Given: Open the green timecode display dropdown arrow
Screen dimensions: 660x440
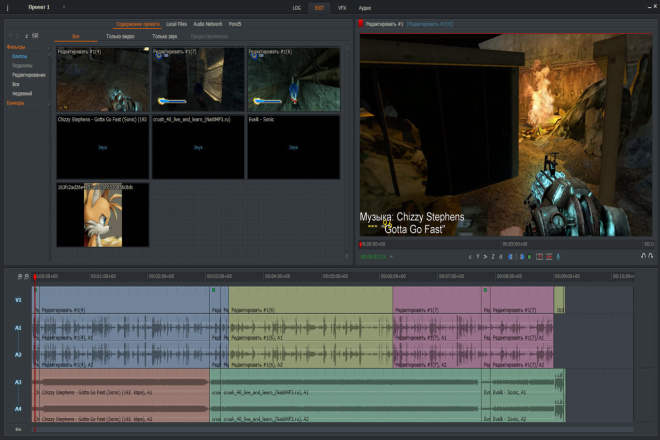Looking at the screenshot, I should (391, 256).
